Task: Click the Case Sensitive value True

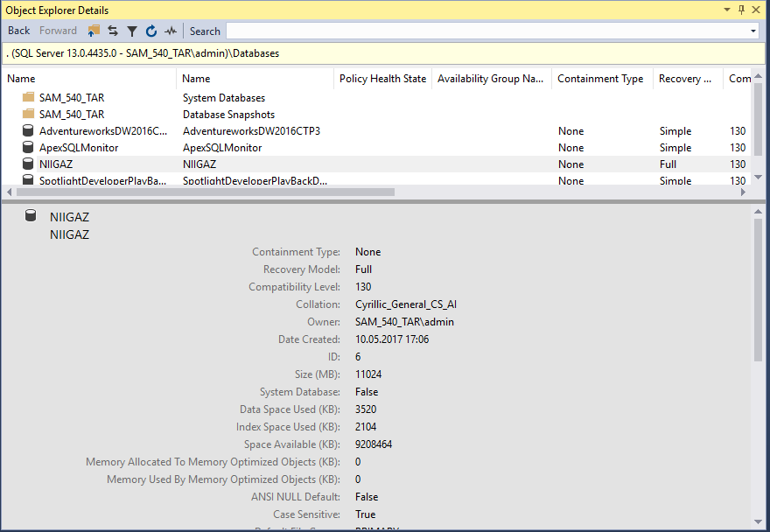Action: click(365, 514)
